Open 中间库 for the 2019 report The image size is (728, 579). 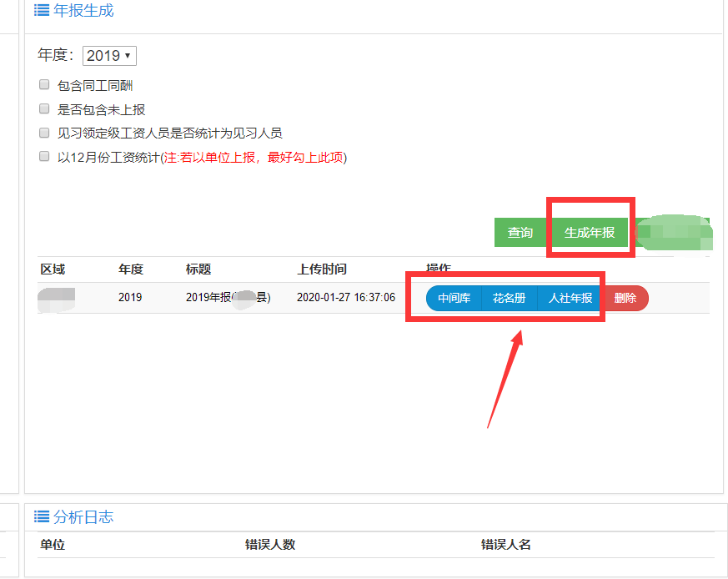pos(454,298)
